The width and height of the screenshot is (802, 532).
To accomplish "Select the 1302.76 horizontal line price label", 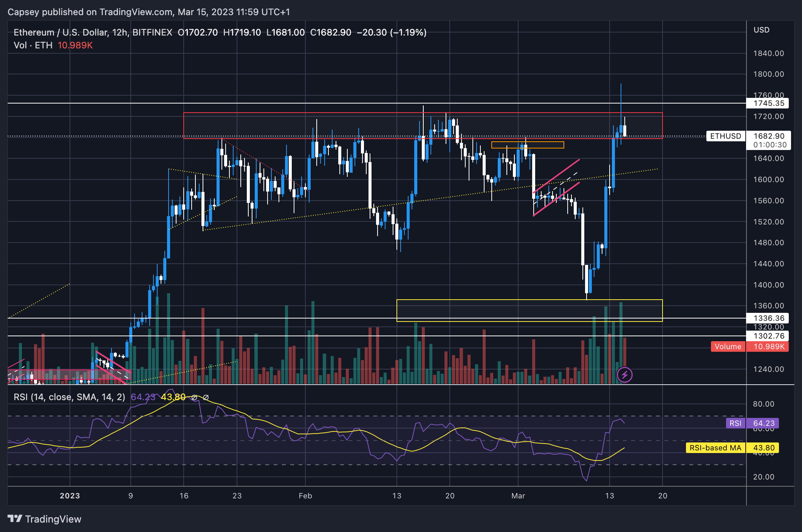I will pyautogui.click(x=768, y=336).
